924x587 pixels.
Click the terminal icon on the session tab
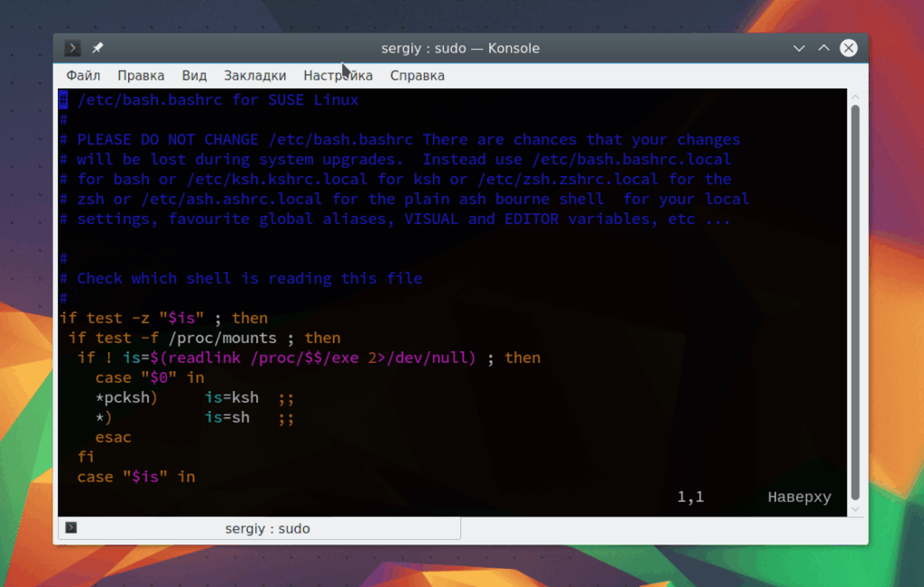pos(71,527)
